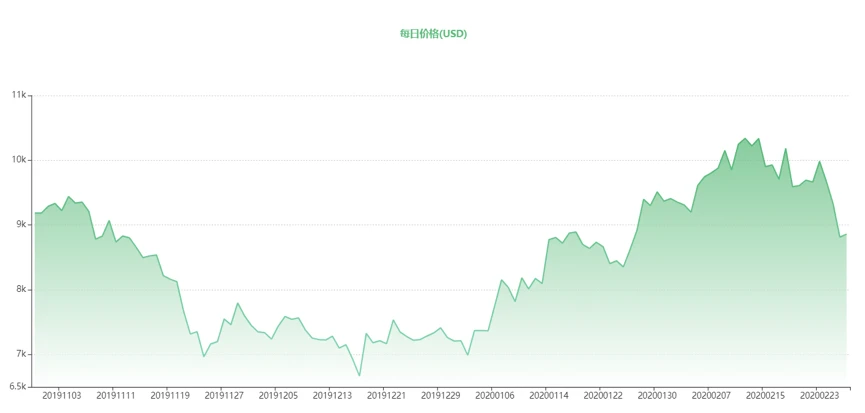Click the 20191205 date label
The width and height of the screenshot is (865, 413).
[x=278, y=396]
